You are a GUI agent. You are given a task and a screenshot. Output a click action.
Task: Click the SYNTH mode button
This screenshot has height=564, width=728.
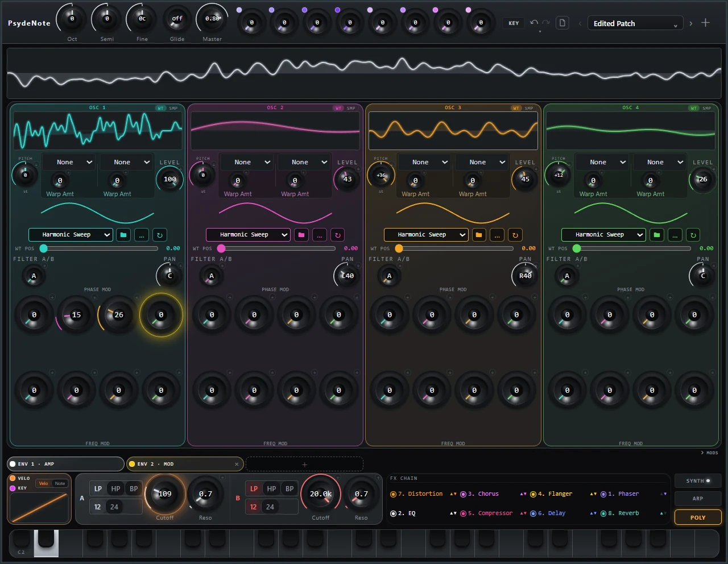pos(698,481)
